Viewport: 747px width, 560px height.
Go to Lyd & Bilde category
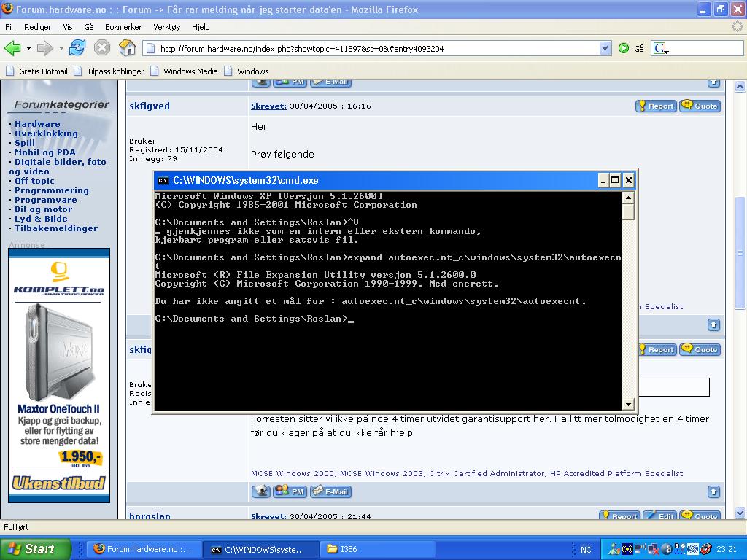(41, 219)
